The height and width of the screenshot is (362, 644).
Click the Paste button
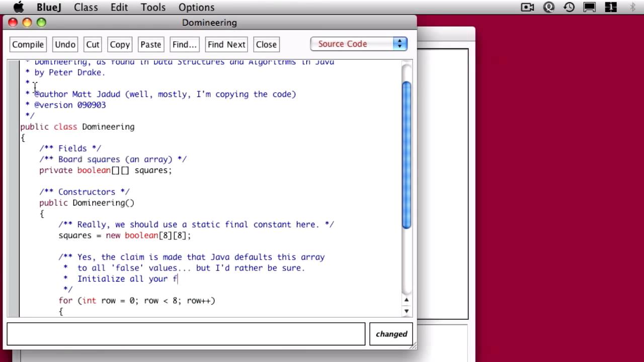pos(151,44)
